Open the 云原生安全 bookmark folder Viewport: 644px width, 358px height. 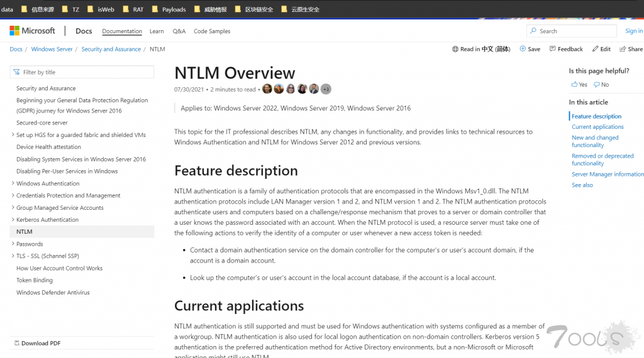[x=300, y=9]
